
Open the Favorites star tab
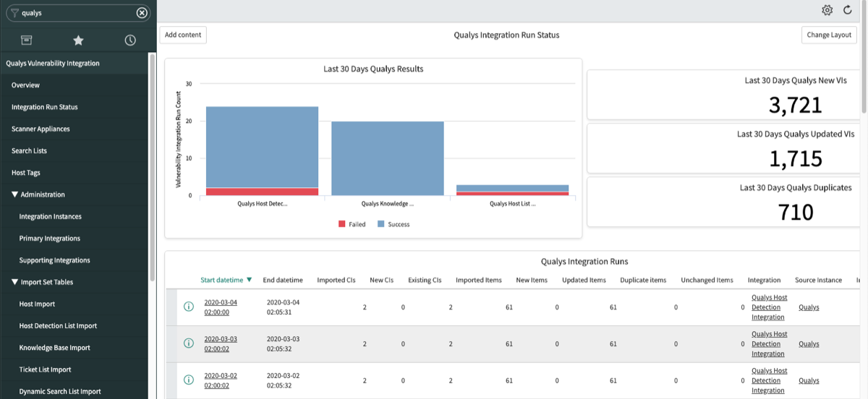click(78, 40)
